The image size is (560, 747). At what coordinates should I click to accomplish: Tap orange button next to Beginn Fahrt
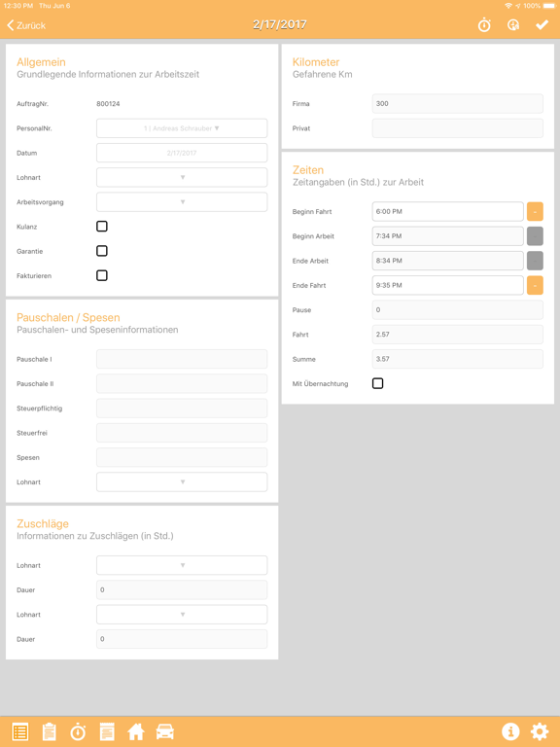pos(535,211)
